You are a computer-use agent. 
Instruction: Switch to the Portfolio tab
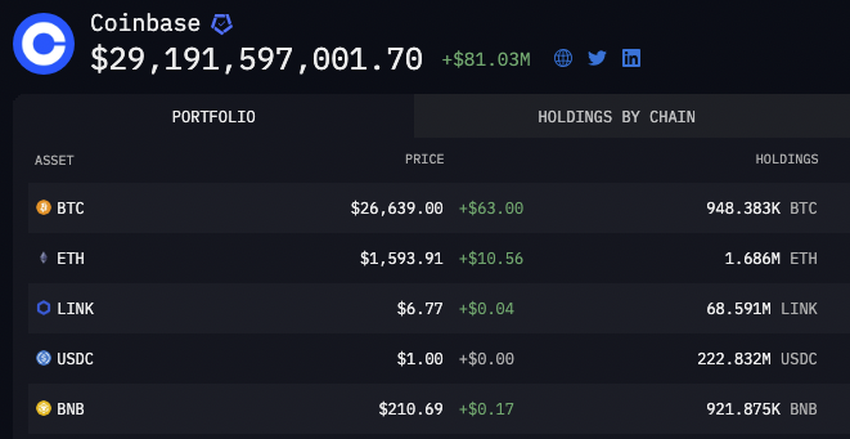214,117
